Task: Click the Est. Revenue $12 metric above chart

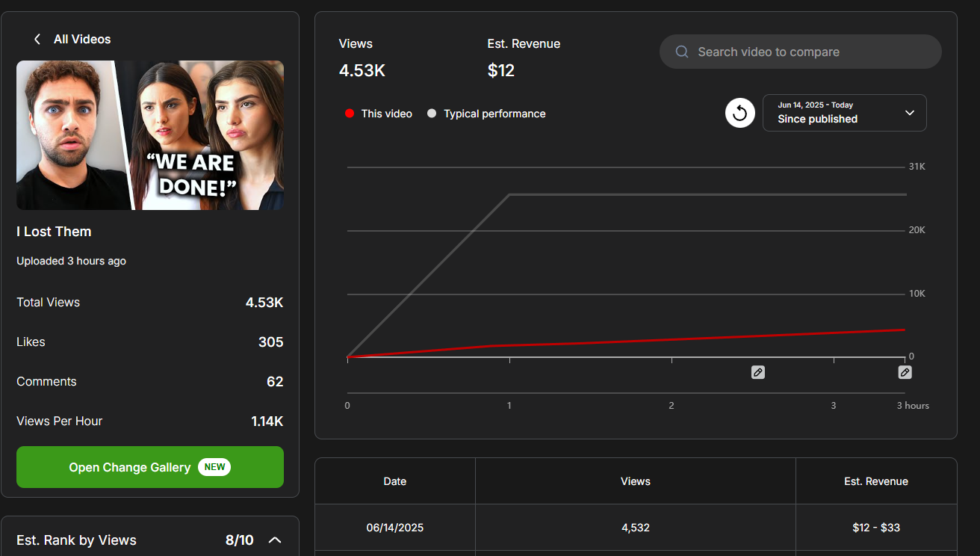Action: pyautogui.click(x=524, y=58)
